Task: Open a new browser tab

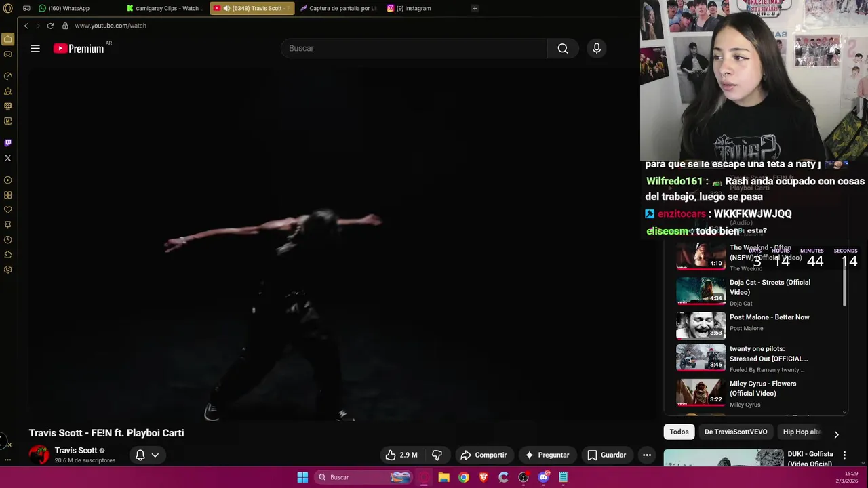Action: (475, 8)
